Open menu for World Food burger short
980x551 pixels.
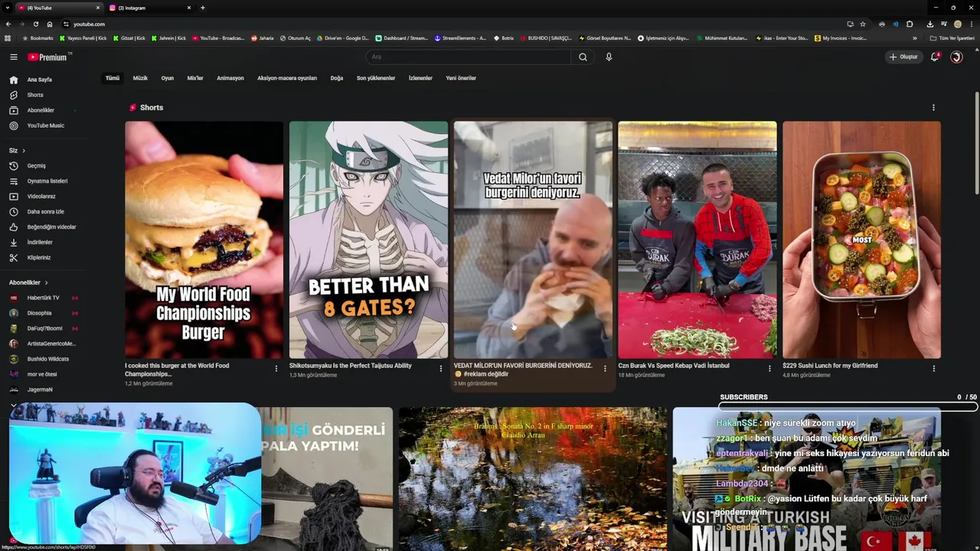coord(276,369)
